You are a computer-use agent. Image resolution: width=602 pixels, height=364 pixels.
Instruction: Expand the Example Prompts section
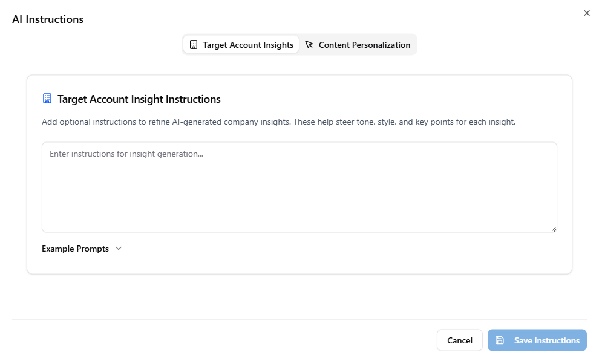coord(76,249)
